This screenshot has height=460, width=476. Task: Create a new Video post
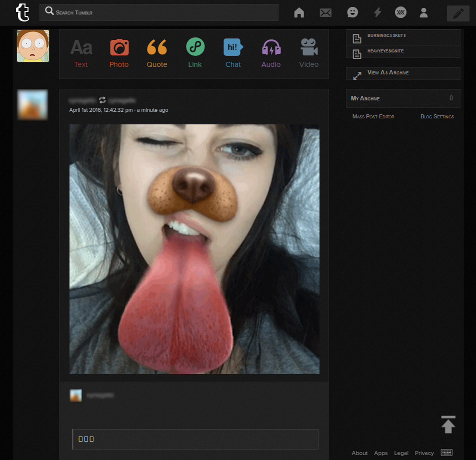(309, 53)
